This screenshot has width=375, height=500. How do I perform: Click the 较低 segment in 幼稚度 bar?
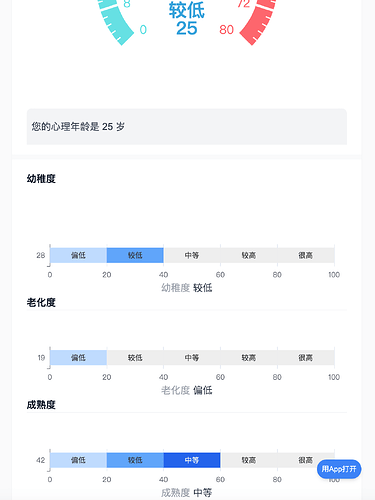tap(135, 255)
